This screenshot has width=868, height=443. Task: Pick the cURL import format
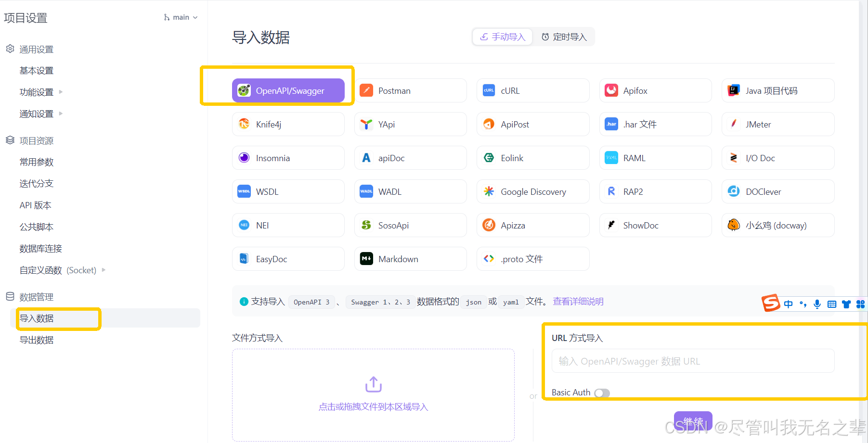coord(533,90)
